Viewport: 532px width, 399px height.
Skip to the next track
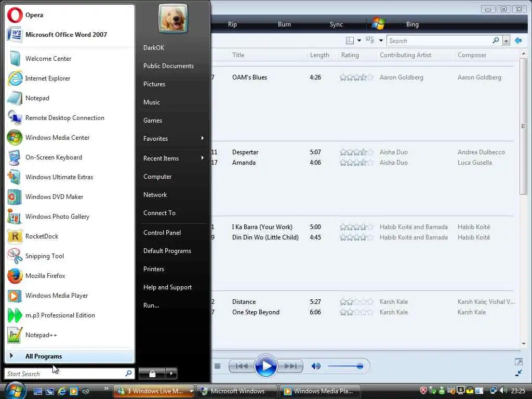tap(290, 366)
